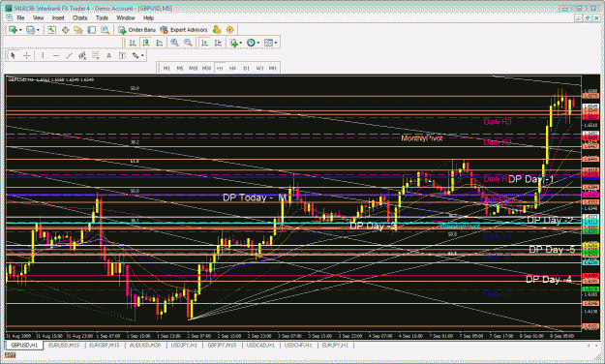The height and width of the screenshot is (364, 605).
Task: Zoom out of the chart
Action: click(188, 43)
